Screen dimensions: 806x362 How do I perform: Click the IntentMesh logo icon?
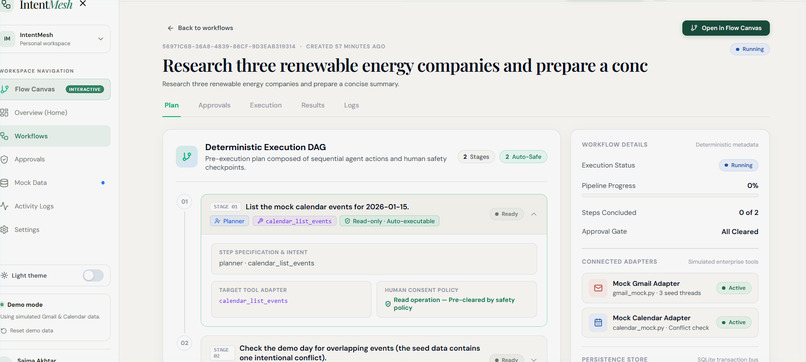6,5
